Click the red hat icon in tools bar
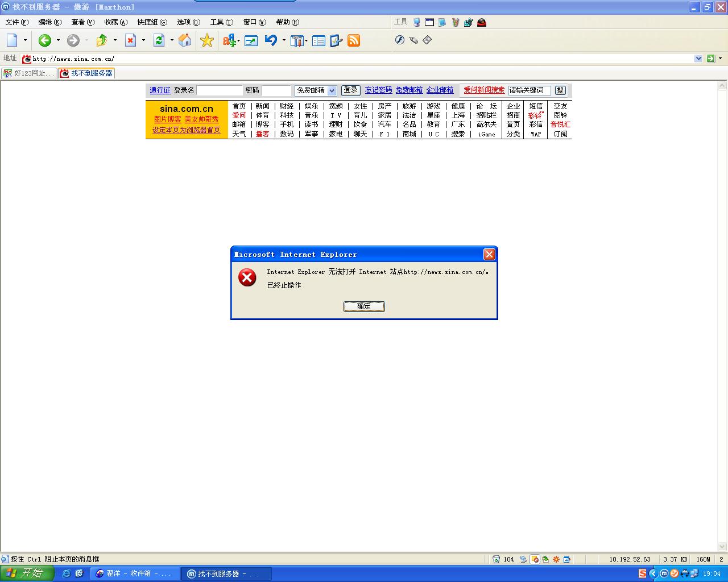Image resolution: width=728 pixels, height=582 pixels. tap(482, 22)
